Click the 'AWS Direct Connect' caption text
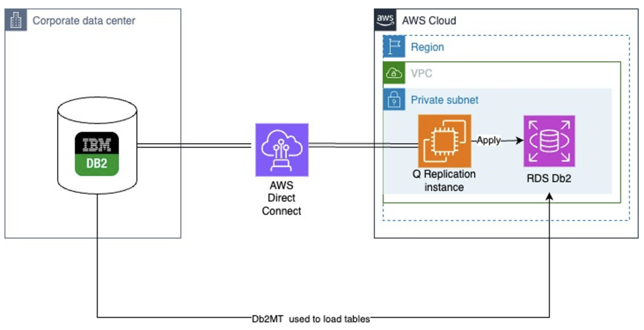This screenshot has height=330, width=644. pos(281,198)
